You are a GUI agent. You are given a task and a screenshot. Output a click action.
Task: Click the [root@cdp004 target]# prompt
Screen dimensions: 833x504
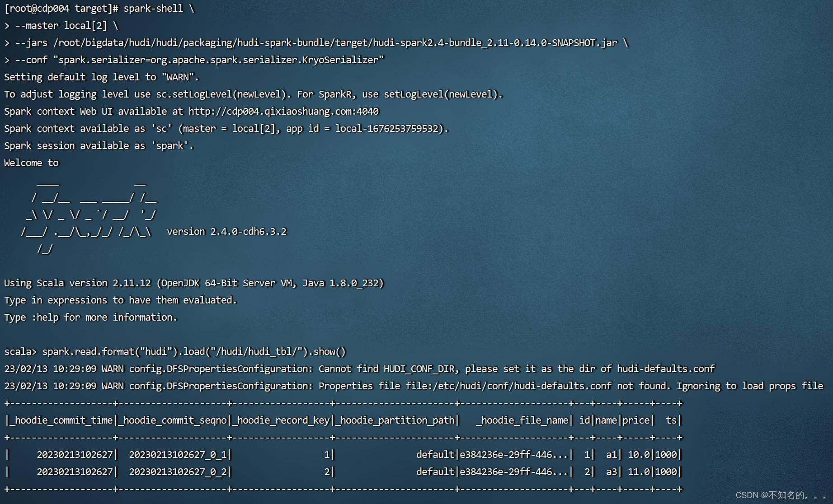61,9
